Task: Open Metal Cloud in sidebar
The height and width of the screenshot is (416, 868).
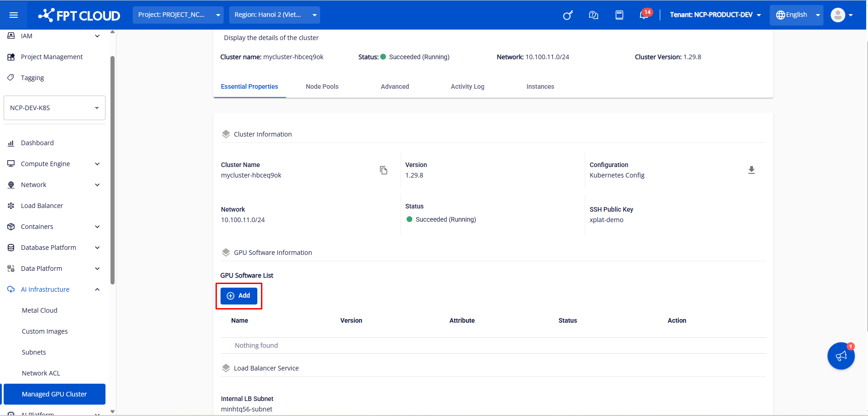Action: (40, 310)
